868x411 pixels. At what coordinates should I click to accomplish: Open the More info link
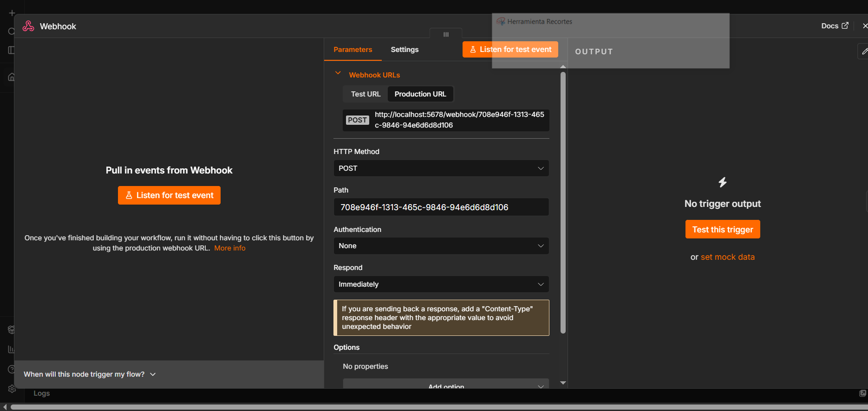(230, 248)
